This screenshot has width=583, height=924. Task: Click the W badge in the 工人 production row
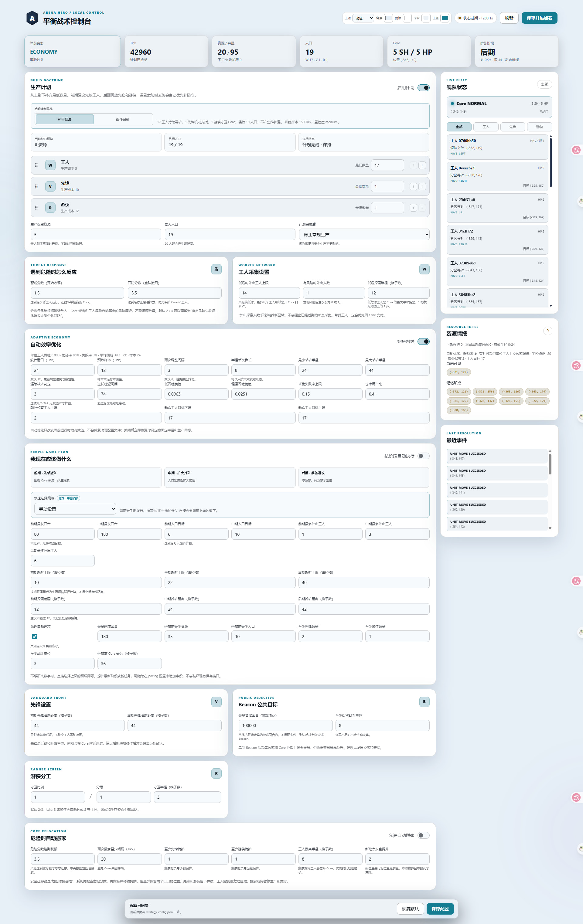[50, 165]
